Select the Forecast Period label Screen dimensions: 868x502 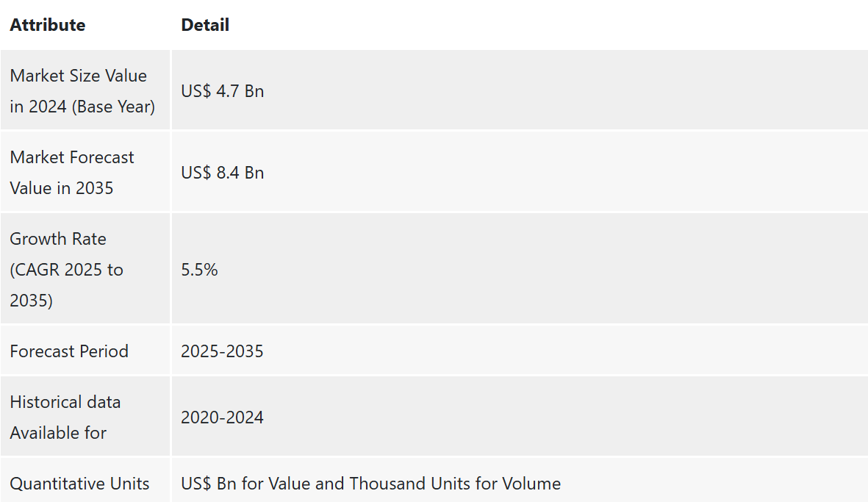click(x=69, y=351)
